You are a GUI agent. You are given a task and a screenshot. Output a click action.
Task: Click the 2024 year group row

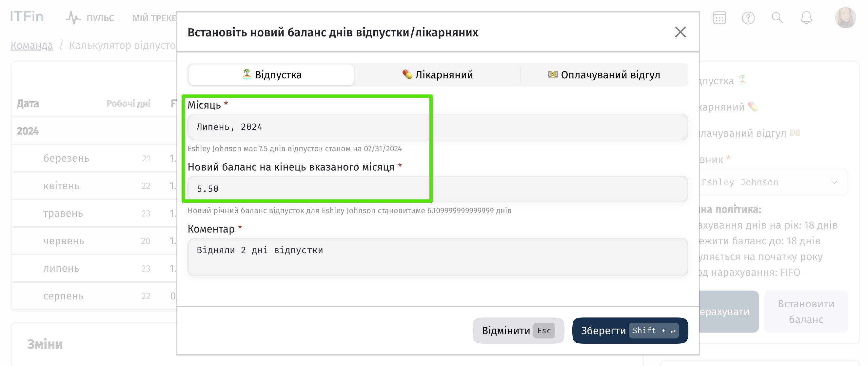94,131
